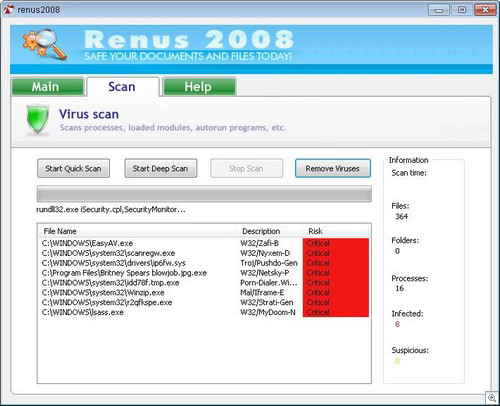Open the Help tab
500x406 pixels.
click(199, 87)
